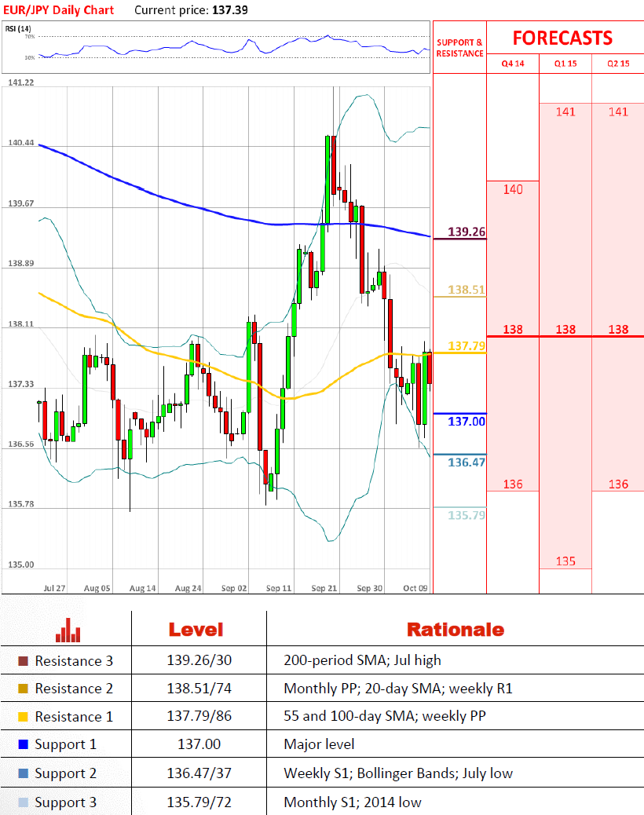Click the Rationale column header
The image size is (644, 815).
[456, 630]
